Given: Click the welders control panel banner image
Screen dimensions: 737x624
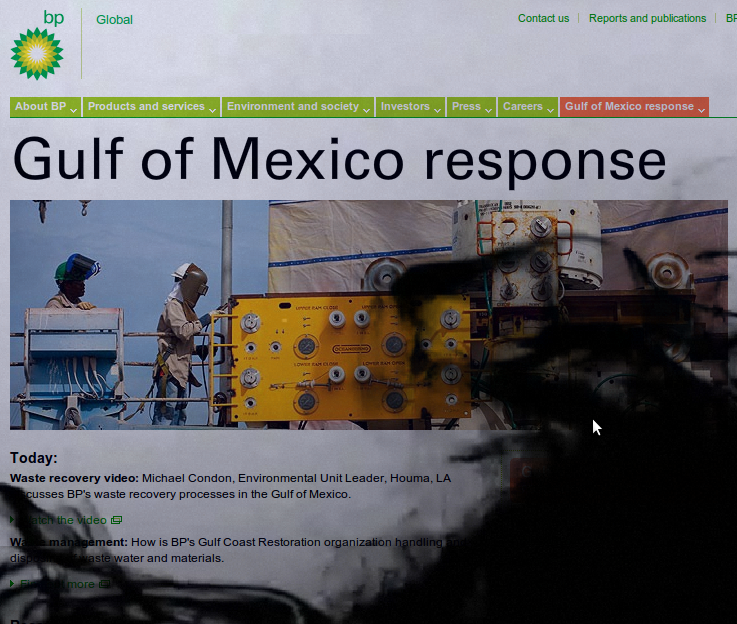Looking at the screenshot, I should (368, 315).
